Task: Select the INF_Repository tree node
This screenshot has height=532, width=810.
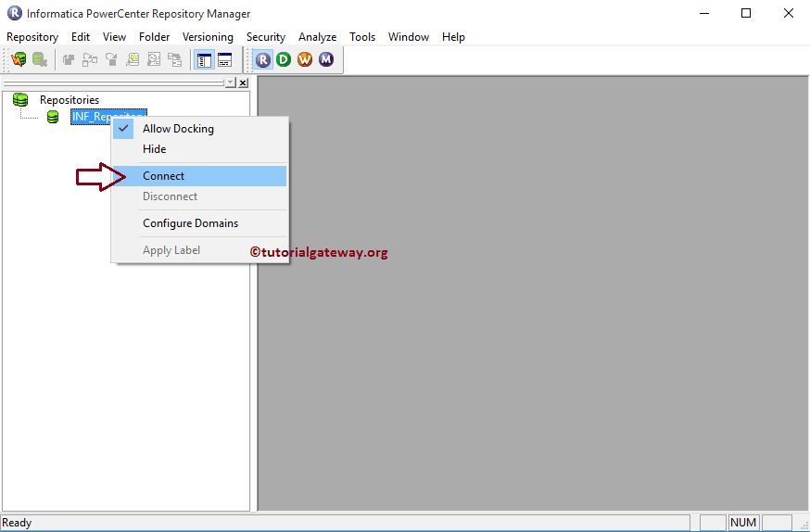Action: 109,117
